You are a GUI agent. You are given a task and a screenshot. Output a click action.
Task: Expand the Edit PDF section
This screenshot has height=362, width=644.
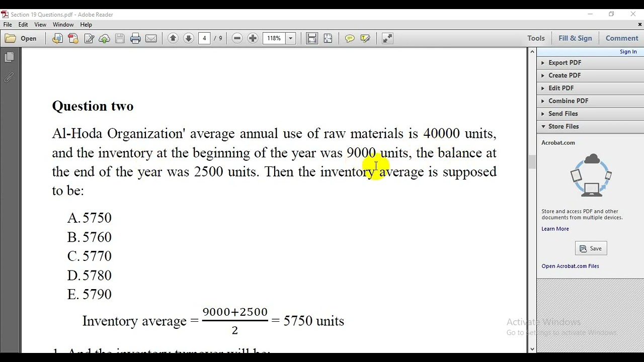tap(590, 88)
